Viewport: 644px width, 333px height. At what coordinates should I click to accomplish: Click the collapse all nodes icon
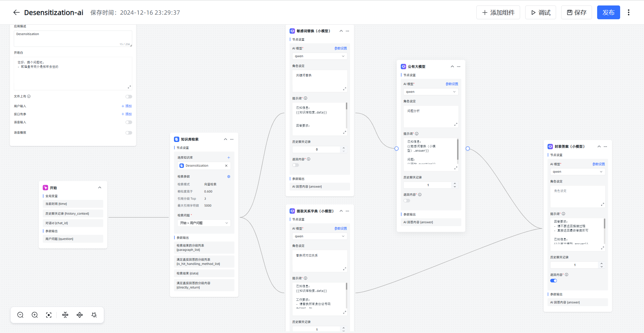pos(65,315)
